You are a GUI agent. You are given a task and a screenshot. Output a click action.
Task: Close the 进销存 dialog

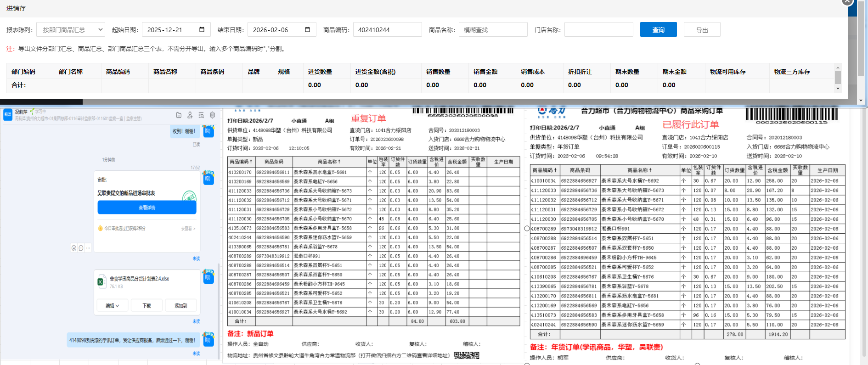coord(847,2)
